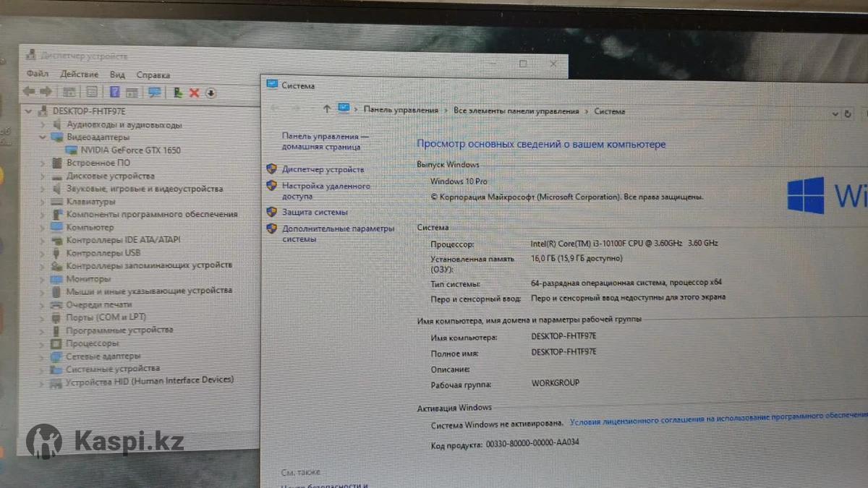868x488 pixels.
Task: Select the NVIDIA GeForce GTX 1650 entry
Action: coord(130,150)
